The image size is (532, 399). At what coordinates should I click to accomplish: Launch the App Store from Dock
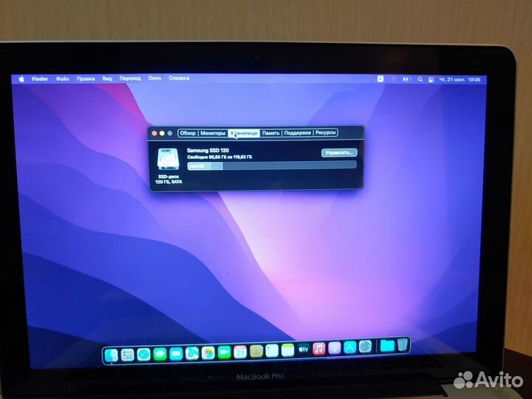349,347
